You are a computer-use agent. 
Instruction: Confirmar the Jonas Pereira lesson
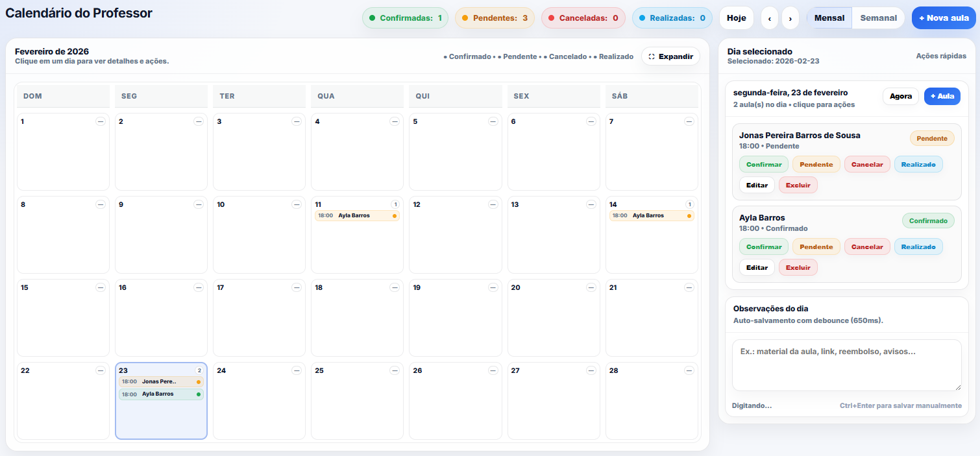764,164
